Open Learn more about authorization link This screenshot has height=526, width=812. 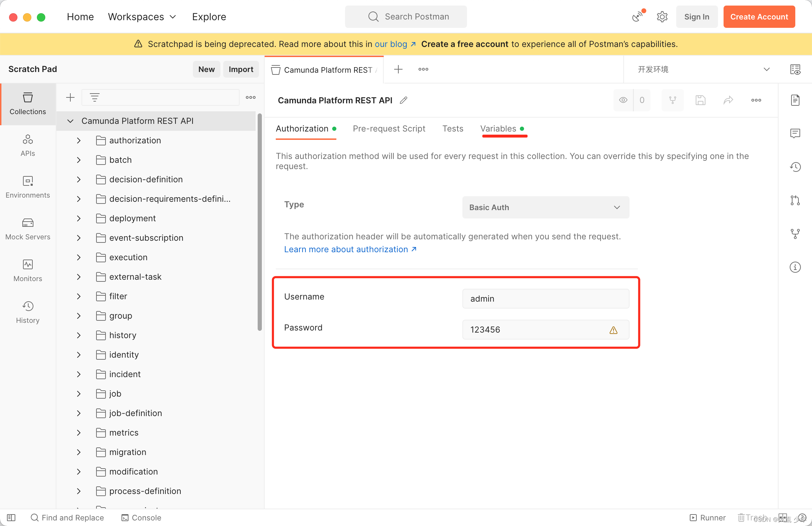coord(350,249)
